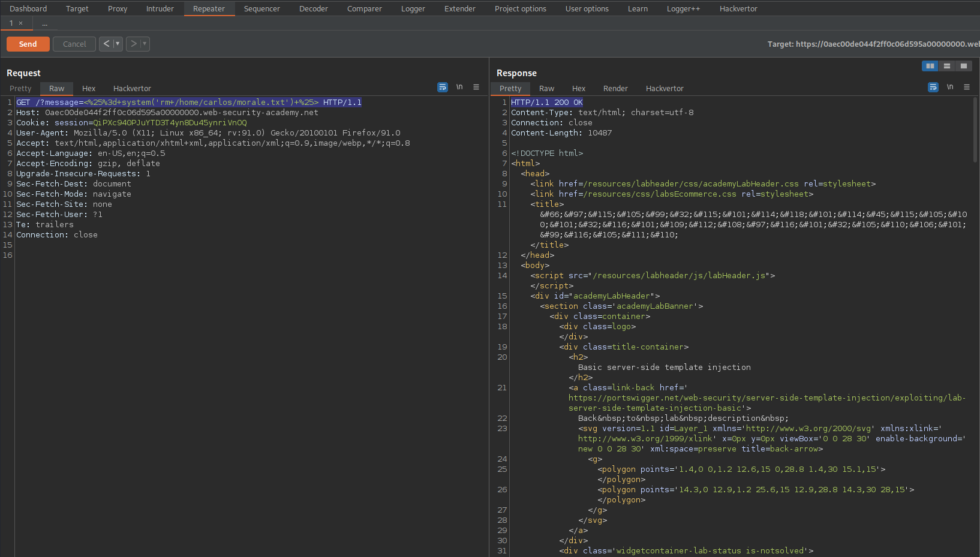Go forward to next request in history

coord(133,44)
